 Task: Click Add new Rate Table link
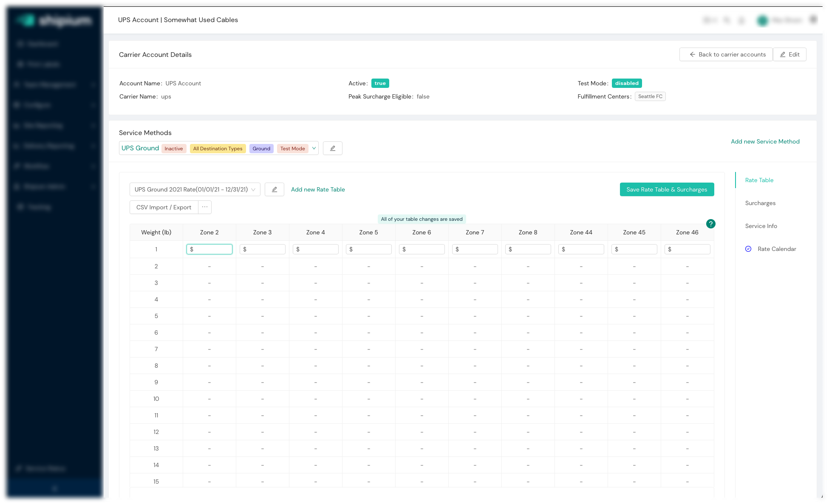pyautogui.click(x=317, y=189)
